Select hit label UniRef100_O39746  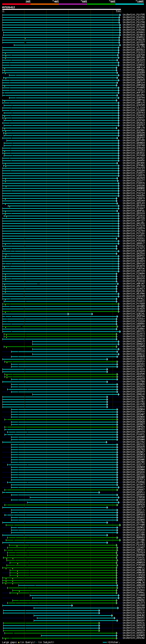click(134, 75)
